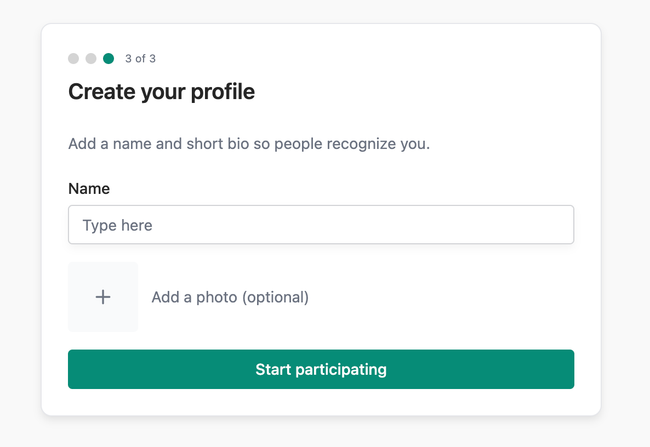
Task: Select the second gray step dot
Action: (91, 59)
